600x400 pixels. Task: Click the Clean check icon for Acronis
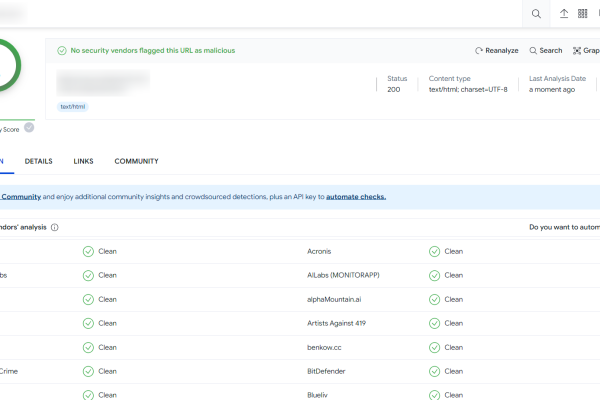434,251
